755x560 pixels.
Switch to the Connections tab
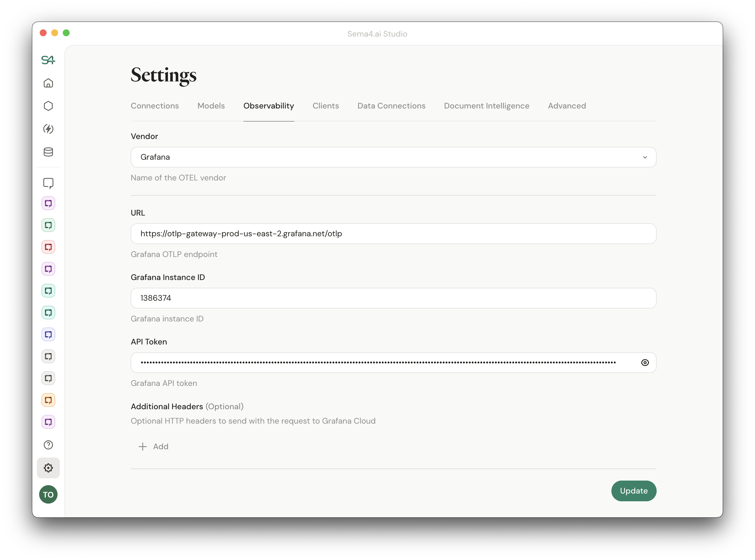(155, 106)
